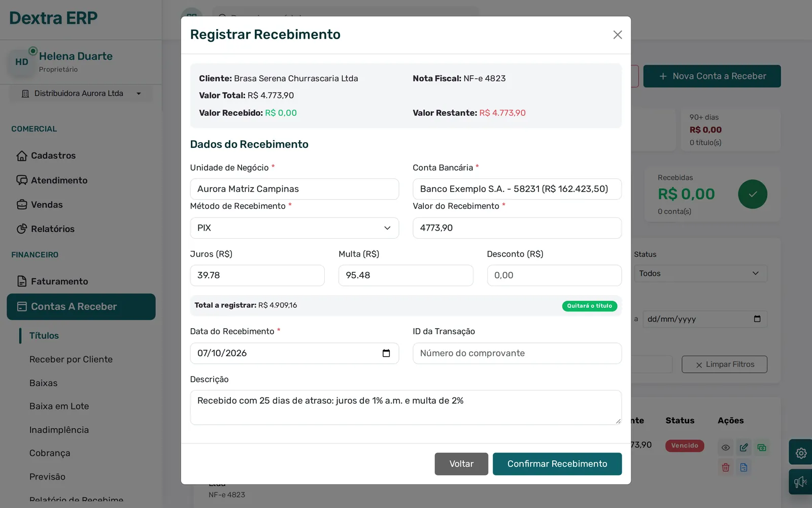812x508 pixels.
Task: Click the Helena Duarte HD avatar
Action: point(22,62)
